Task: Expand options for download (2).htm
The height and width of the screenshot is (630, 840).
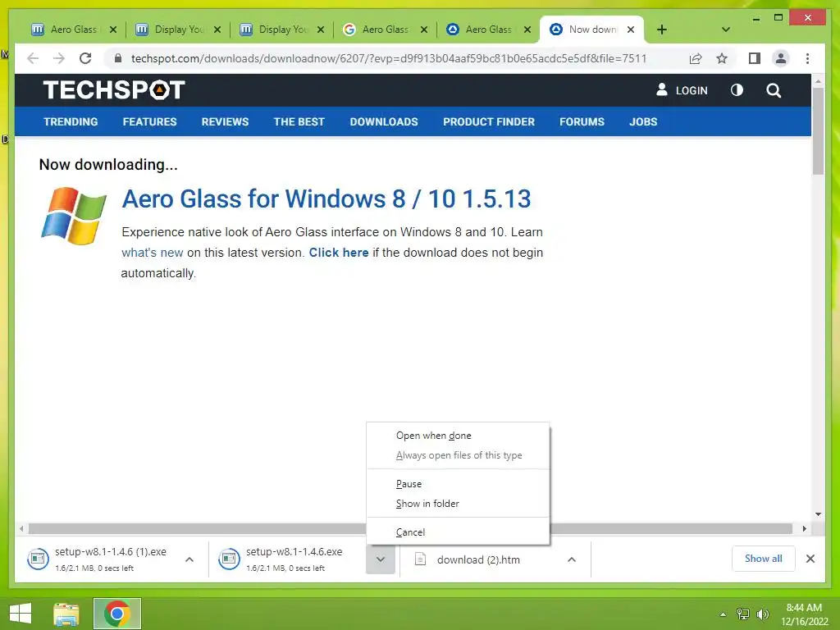Action: (x=572, y=559)
